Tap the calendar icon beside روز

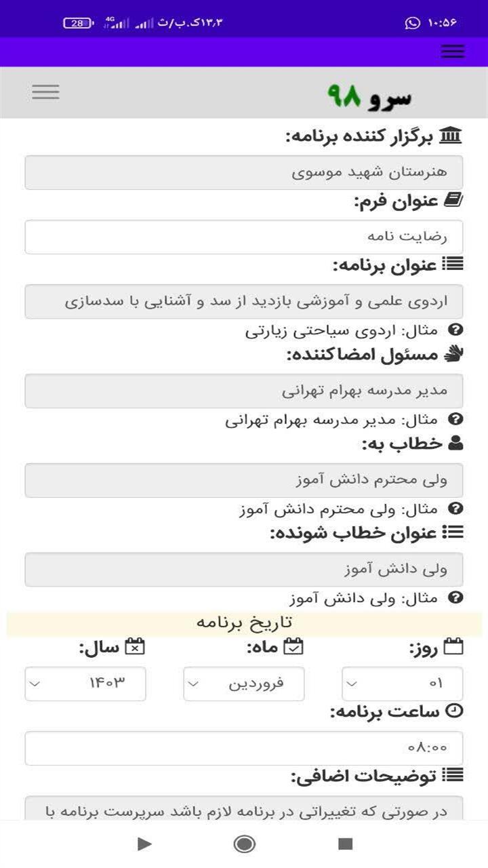click(453, 647)
